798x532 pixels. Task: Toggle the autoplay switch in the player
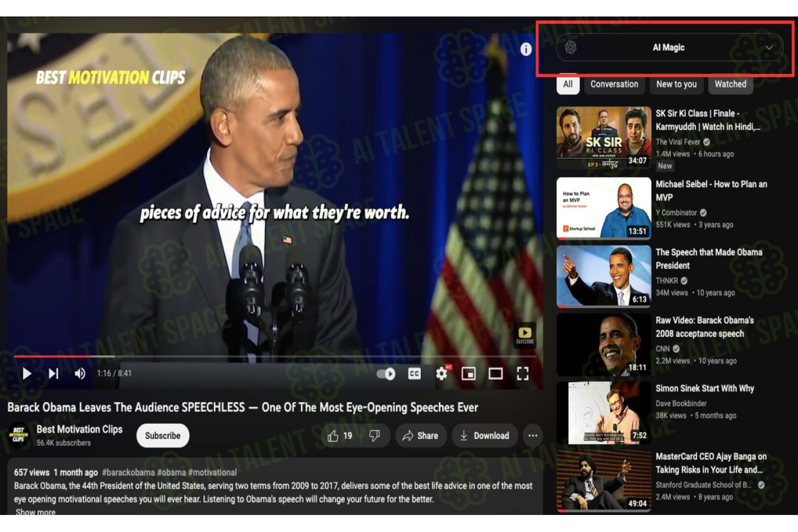point(386,373)
